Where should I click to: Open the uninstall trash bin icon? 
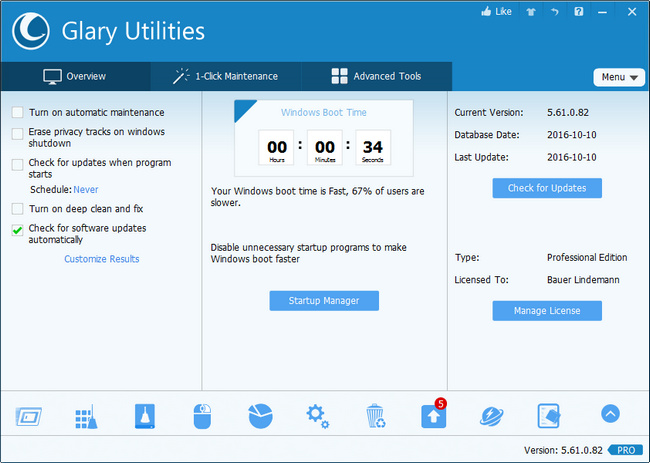[376, 416]
